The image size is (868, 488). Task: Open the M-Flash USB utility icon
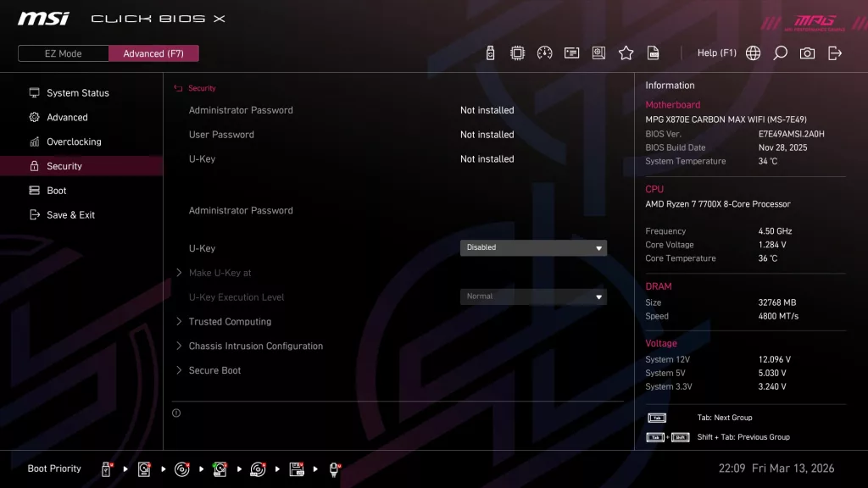coord(490,53)
